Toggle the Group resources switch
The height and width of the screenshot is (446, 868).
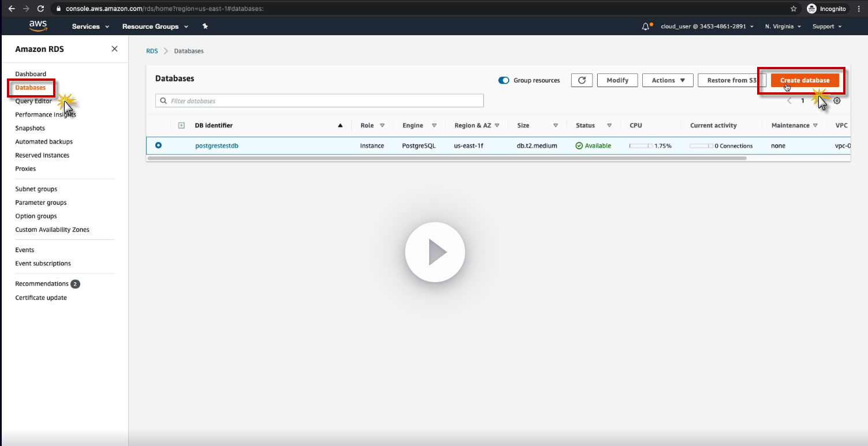(x=504, y=80)
